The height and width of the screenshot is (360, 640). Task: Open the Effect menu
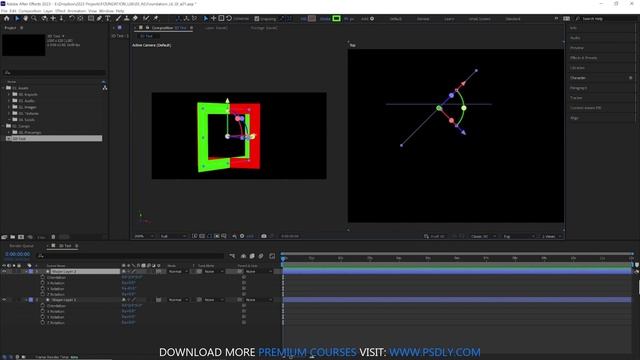[60, 11]
